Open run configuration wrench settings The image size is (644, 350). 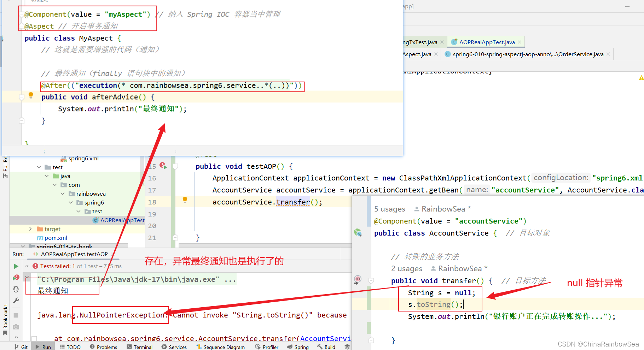[x=16, y=301]
